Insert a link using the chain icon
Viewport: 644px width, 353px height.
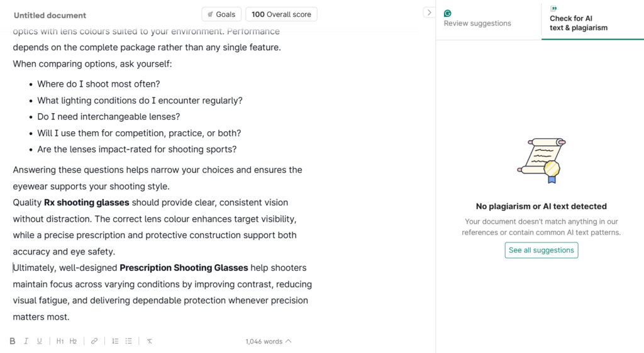[x=94, y=341]
